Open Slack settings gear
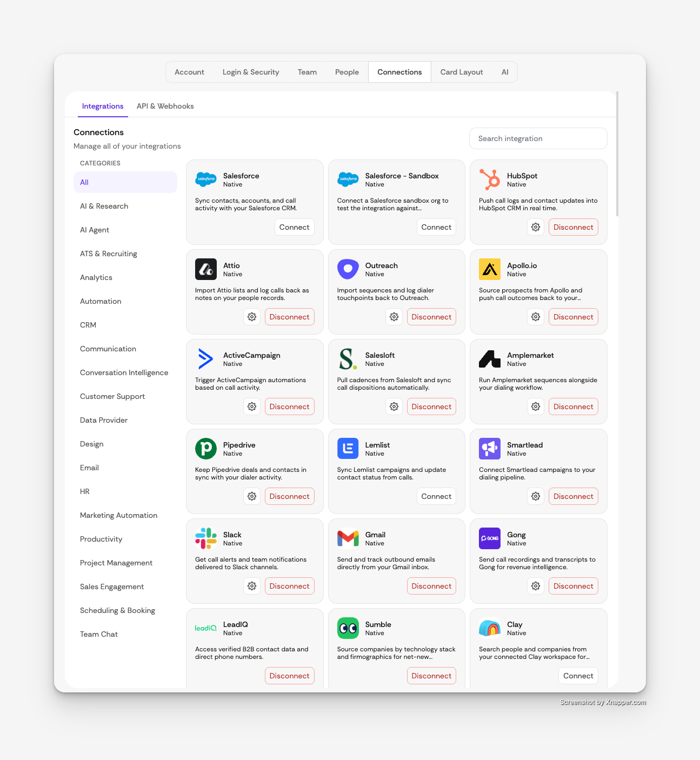 [x=252, y=586]
